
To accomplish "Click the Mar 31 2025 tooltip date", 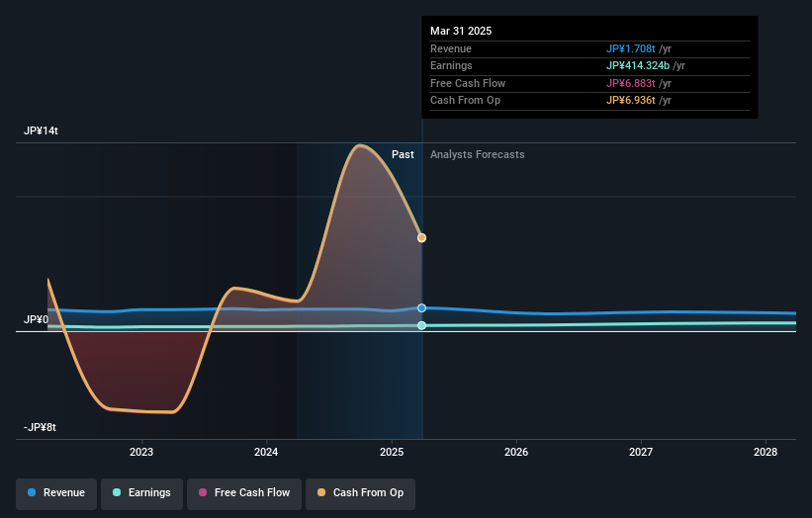I will [461, 31].
